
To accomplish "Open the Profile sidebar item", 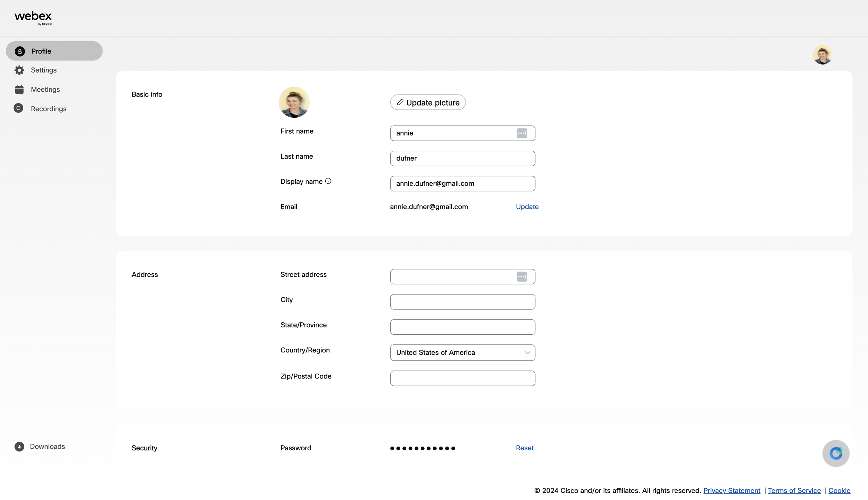I will click(54, 51).
